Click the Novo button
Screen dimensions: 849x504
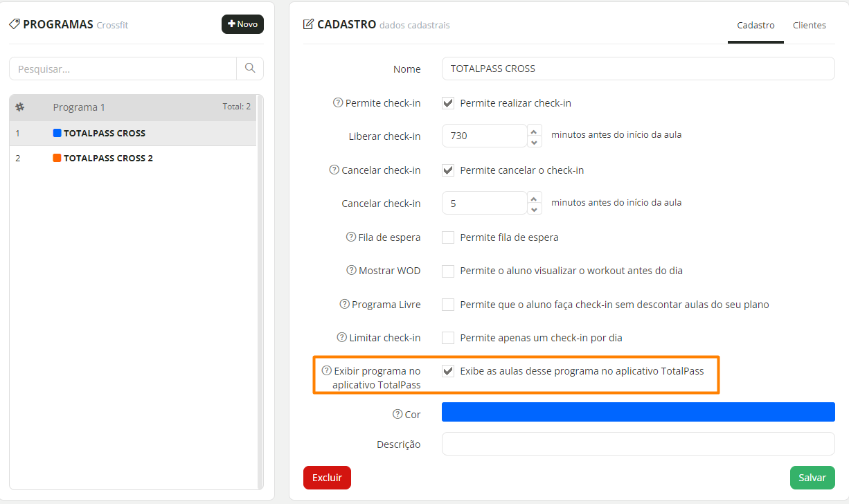[242, 24]
